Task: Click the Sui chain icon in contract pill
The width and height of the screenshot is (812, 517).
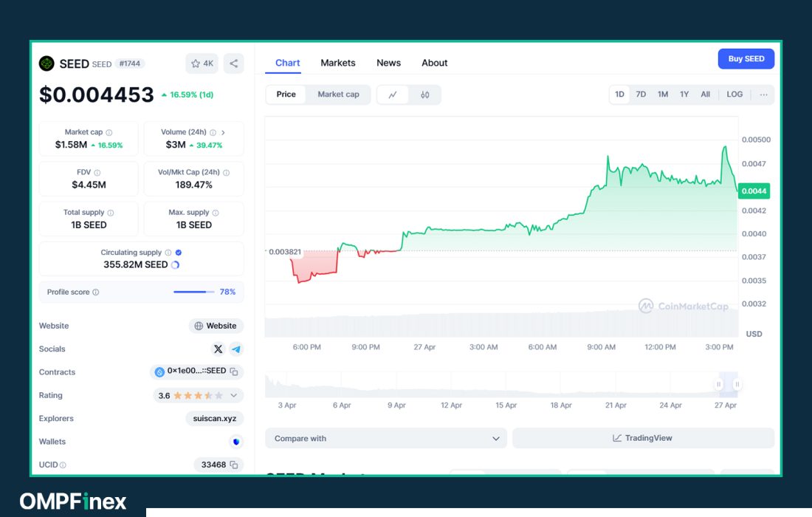Action: click(159, 372)
